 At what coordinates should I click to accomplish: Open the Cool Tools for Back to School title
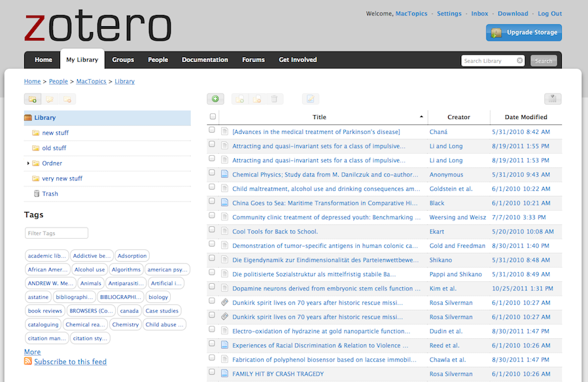tap(275, 232)
